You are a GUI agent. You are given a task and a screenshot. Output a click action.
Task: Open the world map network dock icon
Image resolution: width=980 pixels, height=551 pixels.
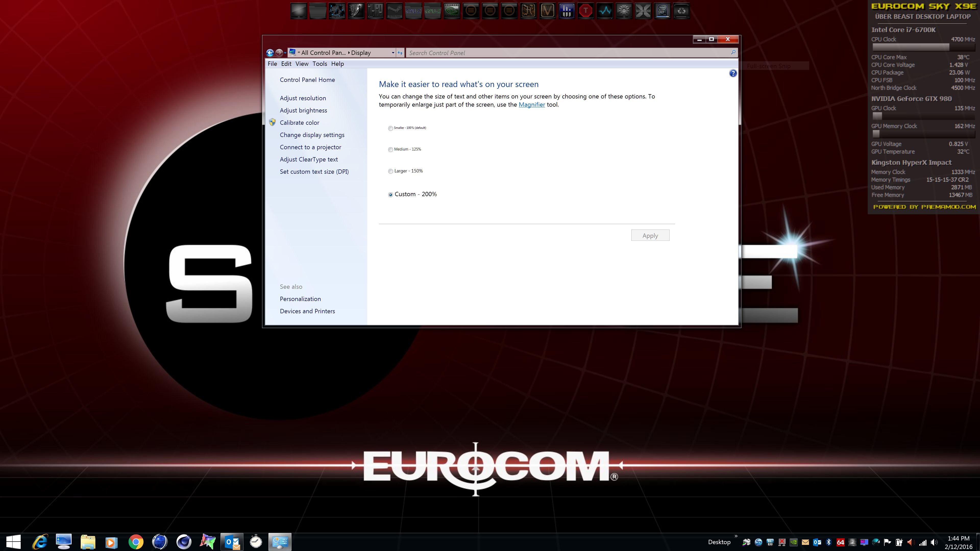tap(337, 11)
